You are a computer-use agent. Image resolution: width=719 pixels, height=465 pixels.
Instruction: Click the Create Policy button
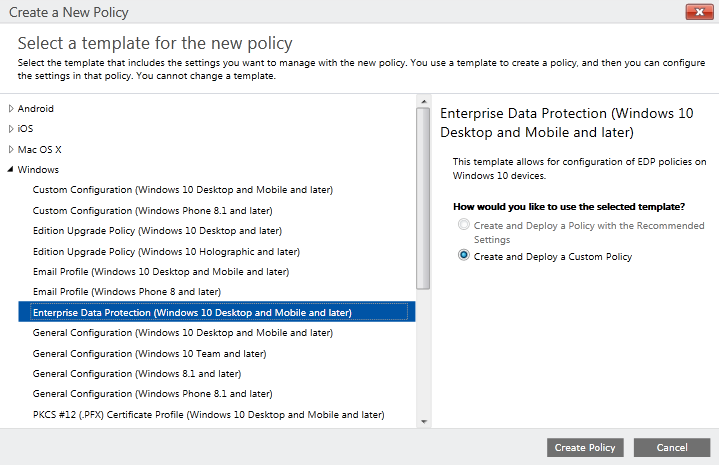(x=586, y=447)
